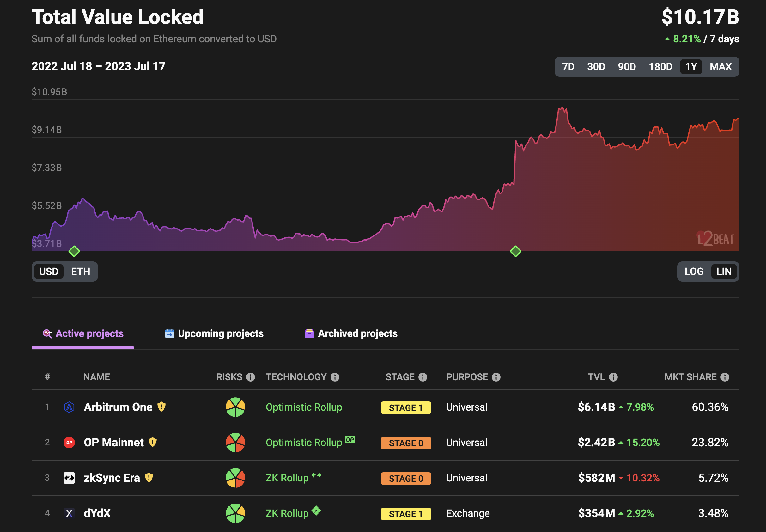Click the $582M TVL value

point(597,478)
